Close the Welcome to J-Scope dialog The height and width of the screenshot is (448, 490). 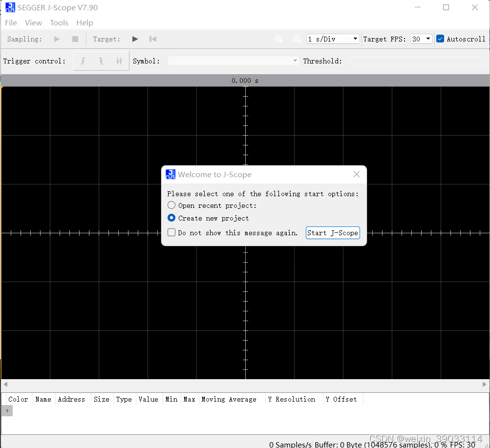point(357,174)
